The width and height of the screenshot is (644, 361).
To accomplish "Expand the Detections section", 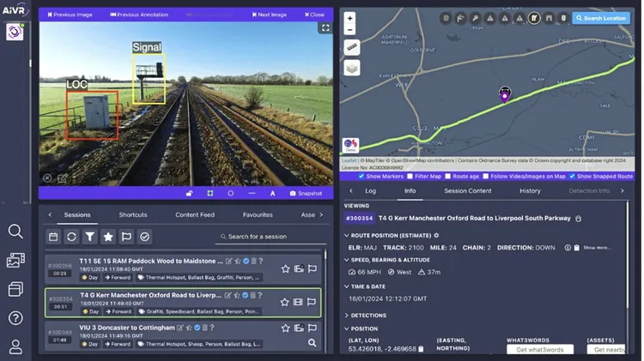I will point(346,315).
